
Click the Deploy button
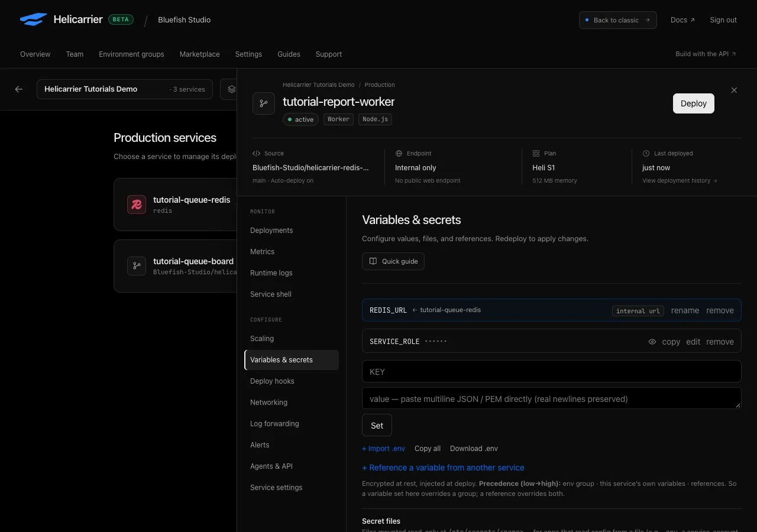pos(694,103)
